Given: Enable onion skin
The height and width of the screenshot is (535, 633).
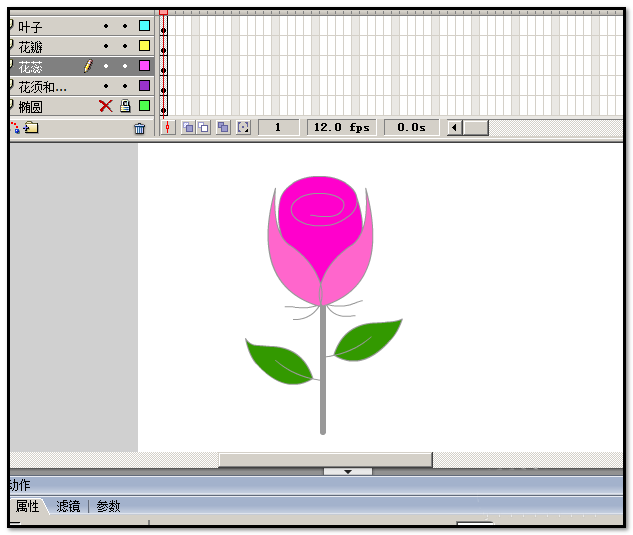Looking at the screenshot, I should pyautogui.click(x=188, y=128).
